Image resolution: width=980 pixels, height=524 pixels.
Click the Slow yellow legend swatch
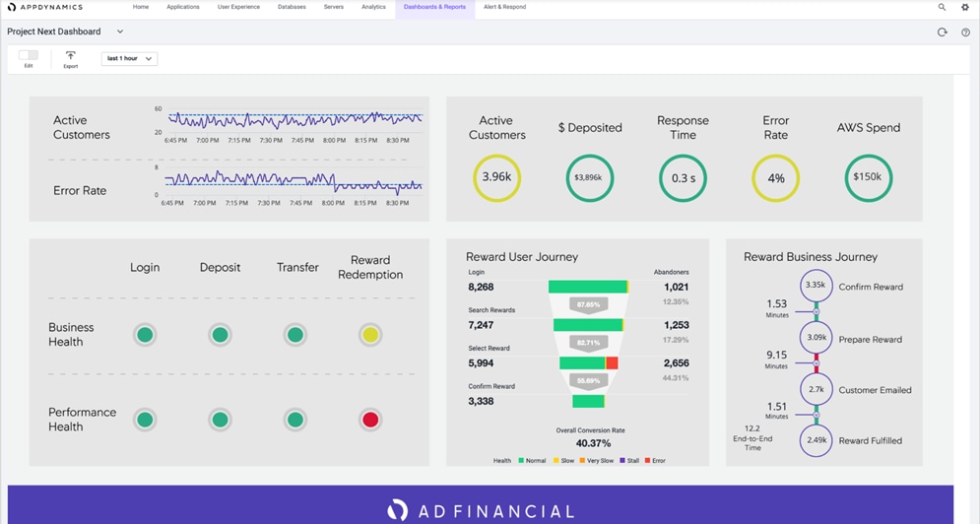(x=556, y=461)
